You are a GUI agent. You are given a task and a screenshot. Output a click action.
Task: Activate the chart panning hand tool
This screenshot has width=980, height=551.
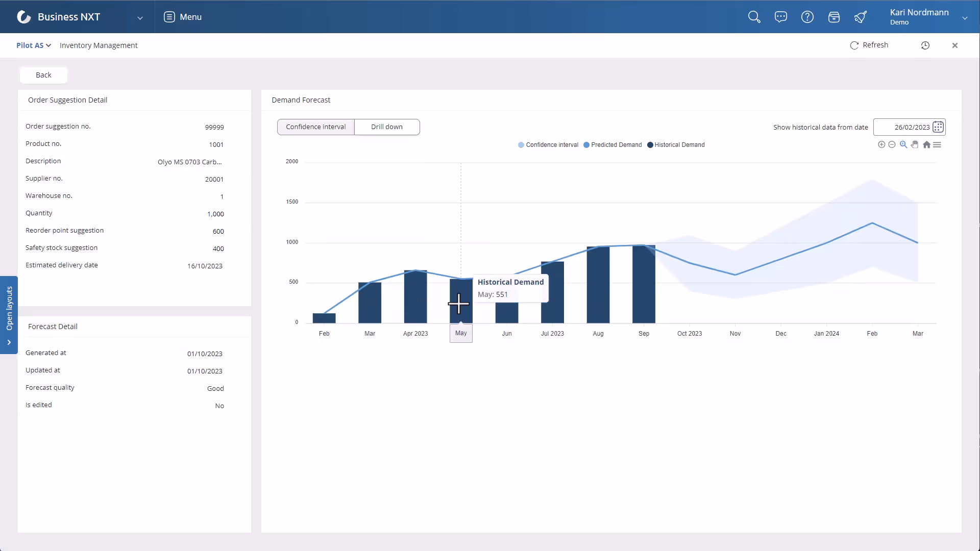[x=915, y=145]
